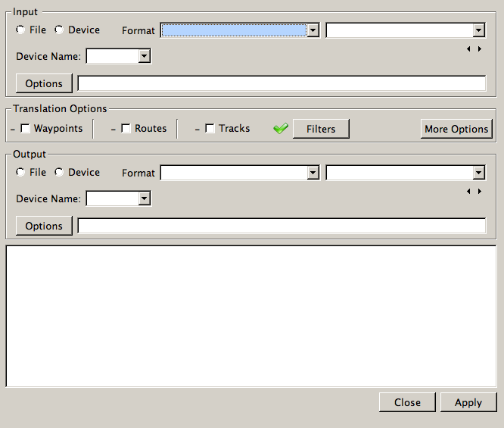Click the green checkmark icon beside Filters
504x428 pixels.
[x=281, y=129]
